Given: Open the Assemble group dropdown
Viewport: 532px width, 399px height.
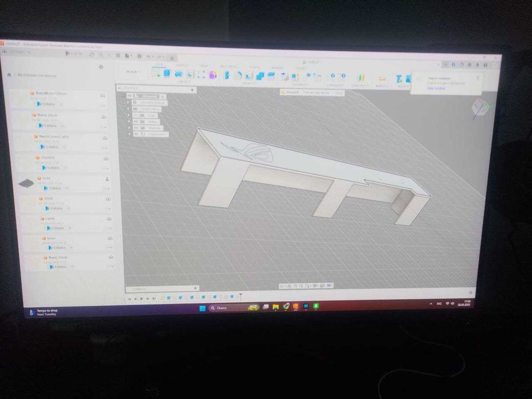Looking at the screenshot, I should [x=300, y=85].
